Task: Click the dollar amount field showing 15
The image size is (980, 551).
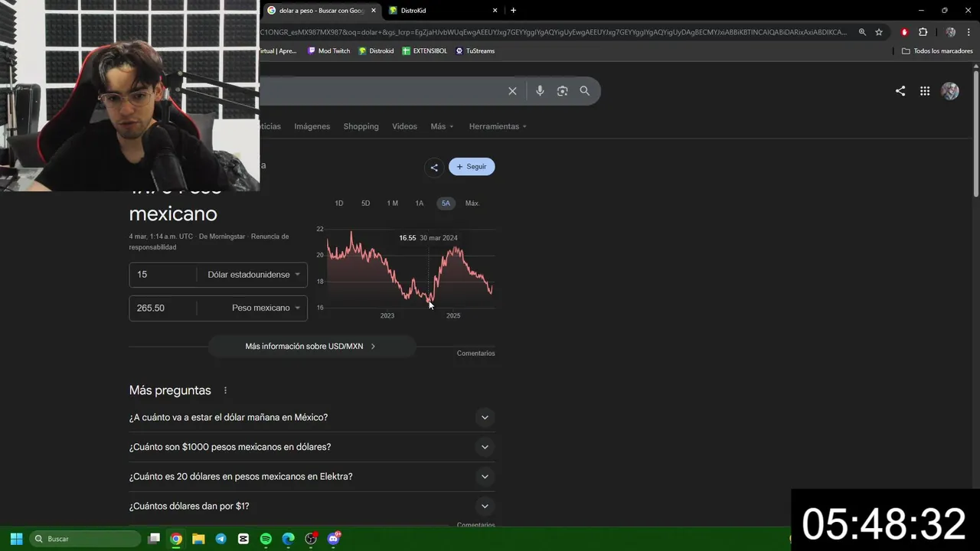Action: click(x=163, y=275)
